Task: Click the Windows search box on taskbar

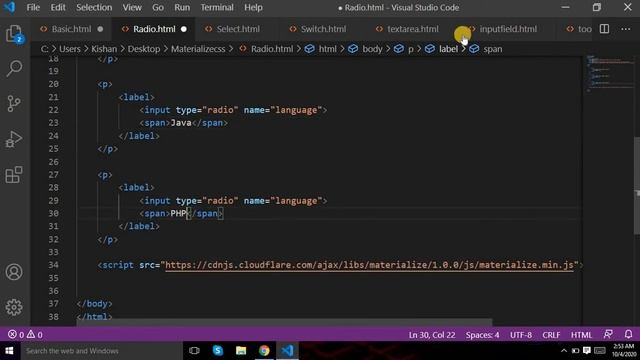Action: coord(101,351)
